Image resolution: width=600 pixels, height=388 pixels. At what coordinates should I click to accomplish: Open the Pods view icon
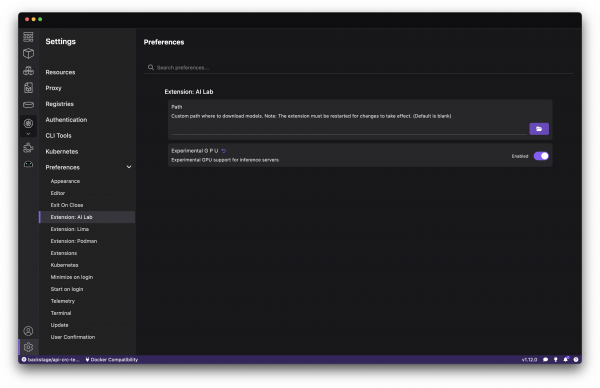[x=28, y=71]
